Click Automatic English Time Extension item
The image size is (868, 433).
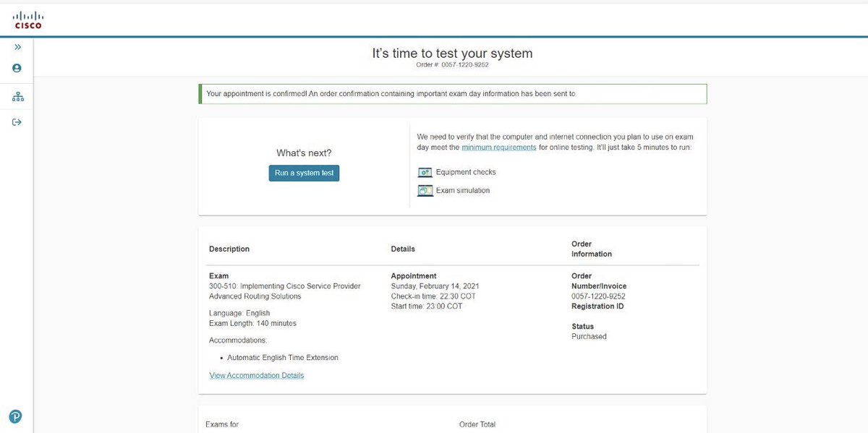pos(283,358)
